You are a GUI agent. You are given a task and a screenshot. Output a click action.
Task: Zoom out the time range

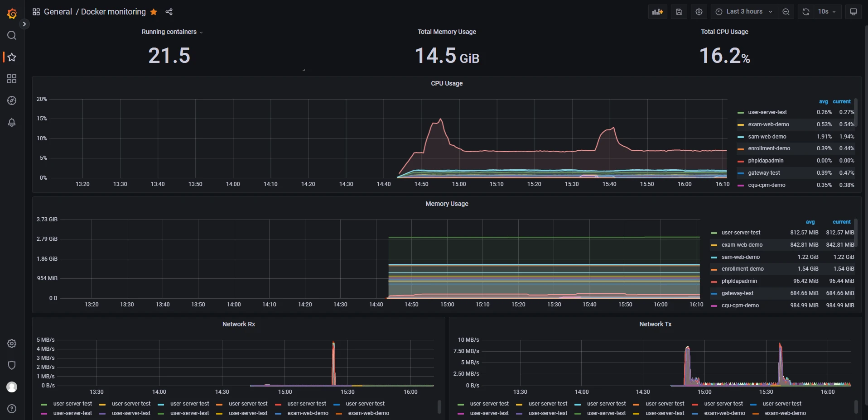click(x=786, y=12)
